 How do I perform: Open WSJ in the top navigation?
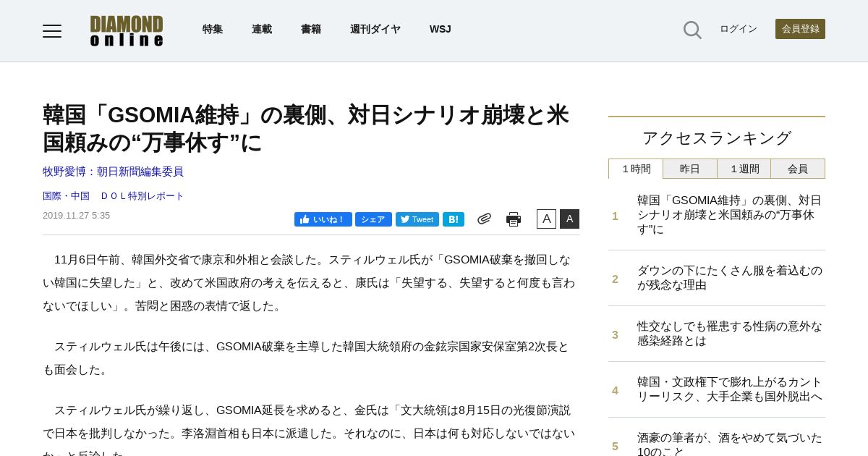pos(441,29)
